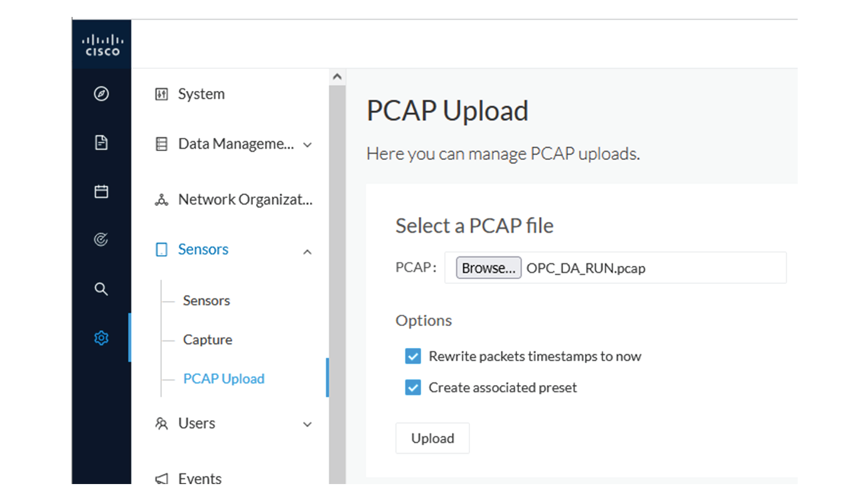868x501 pixels.
Task: Open the Search magnifier icon
Action: tap(101, 289)
